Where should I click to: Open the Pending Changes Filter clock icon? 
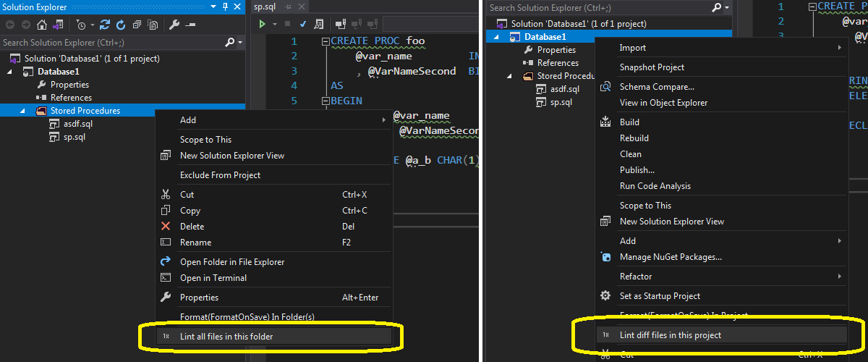click(81, 25)
